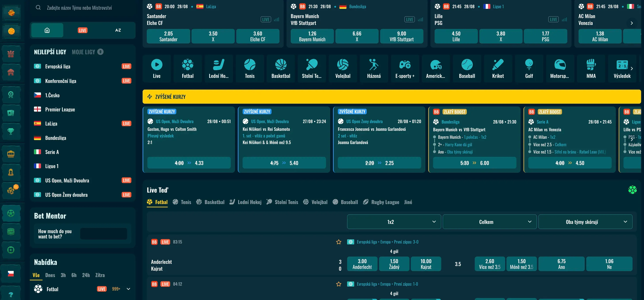Image resolution: width=644 pixels, height=300 pixels.
Task: Switch to the LIVE tab in sidebar
Action: click(82, 30)
